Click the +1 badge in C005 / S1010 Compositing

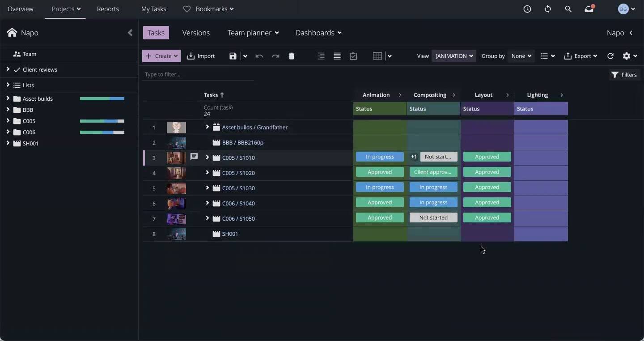414,157
